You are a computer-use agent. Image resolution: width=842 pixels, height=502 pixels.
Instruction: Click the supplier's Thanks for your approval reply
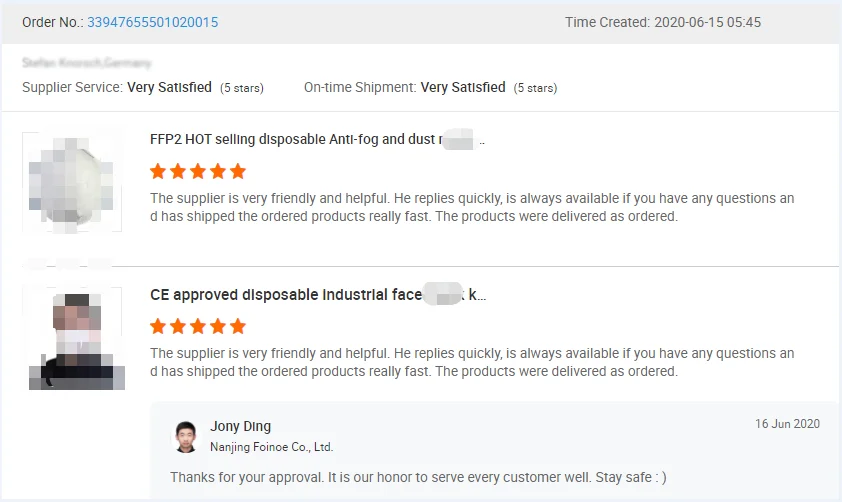tap(418, 477)
